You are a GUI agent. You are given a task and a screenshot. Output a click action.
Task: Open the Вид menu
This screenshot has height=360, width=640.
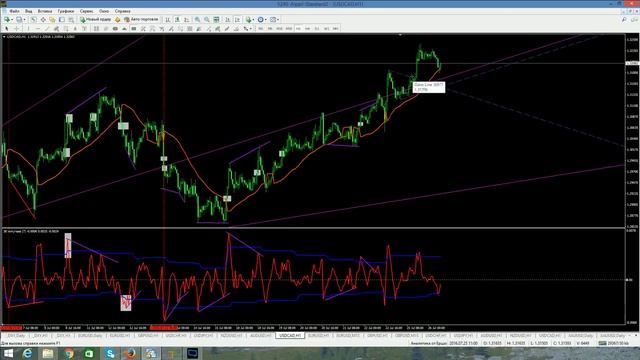[x=29, y=11]
